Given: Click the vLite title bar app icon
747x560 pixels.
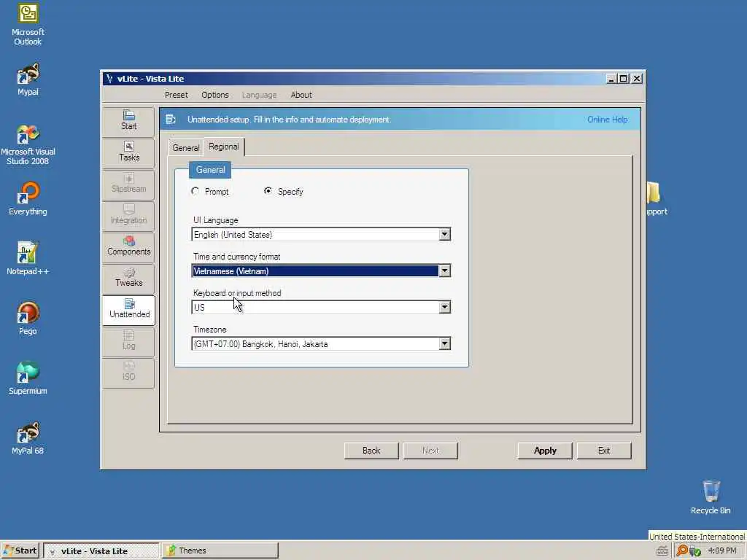Looking at the screenshot, I should (x=109, y=79).
